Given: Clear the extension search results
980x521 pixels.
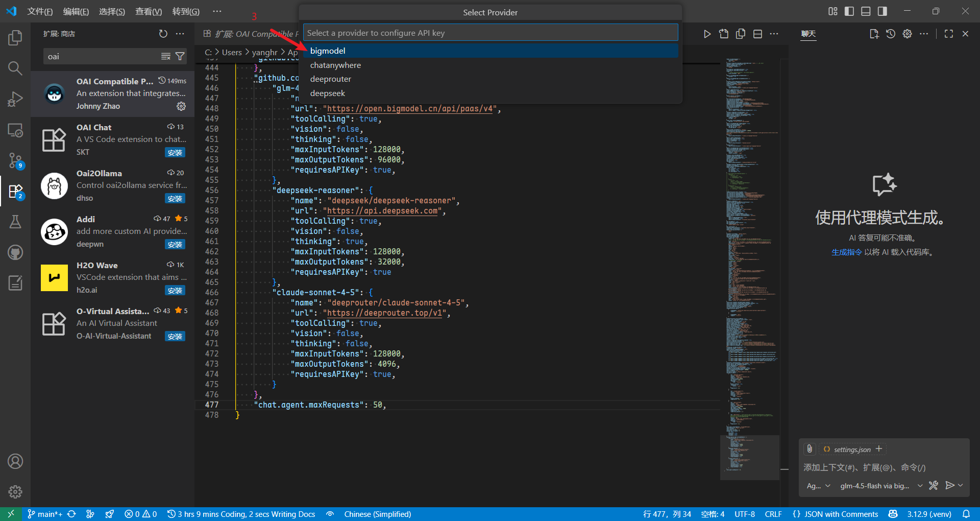Looking at the screenshot, I should [166, 56].
